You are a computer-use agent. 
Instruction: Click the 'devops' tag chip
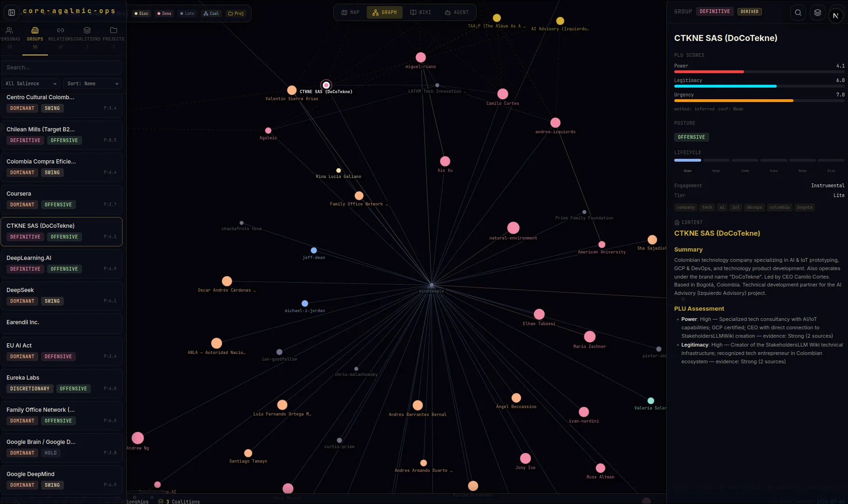[754, 207]
